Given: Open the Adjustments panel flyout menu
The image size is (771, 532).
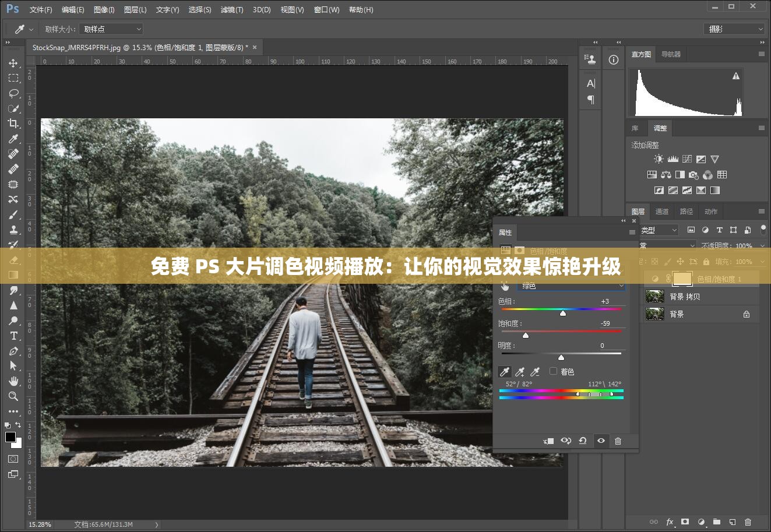Looking at the screenshot, I should coord(761,128).
